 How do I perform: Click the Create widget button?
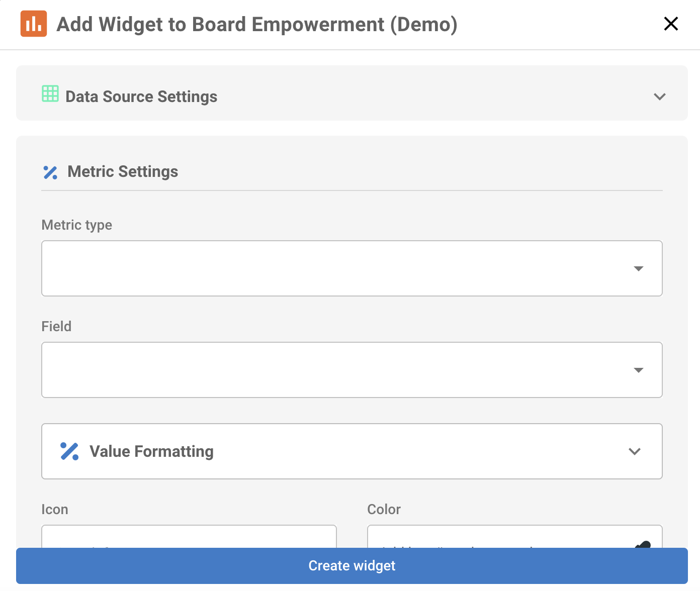click(352, 566)
